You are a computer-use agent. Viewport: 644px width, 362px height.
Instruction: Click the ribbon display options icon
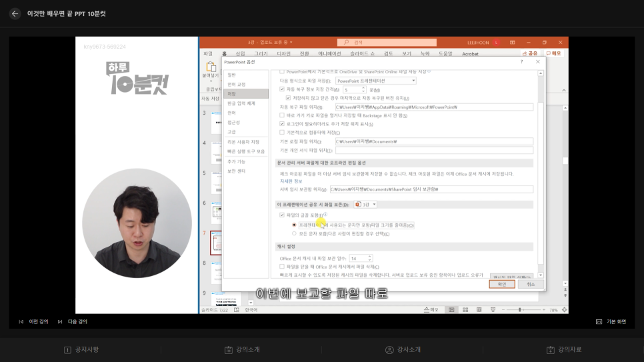click(512, 42)
